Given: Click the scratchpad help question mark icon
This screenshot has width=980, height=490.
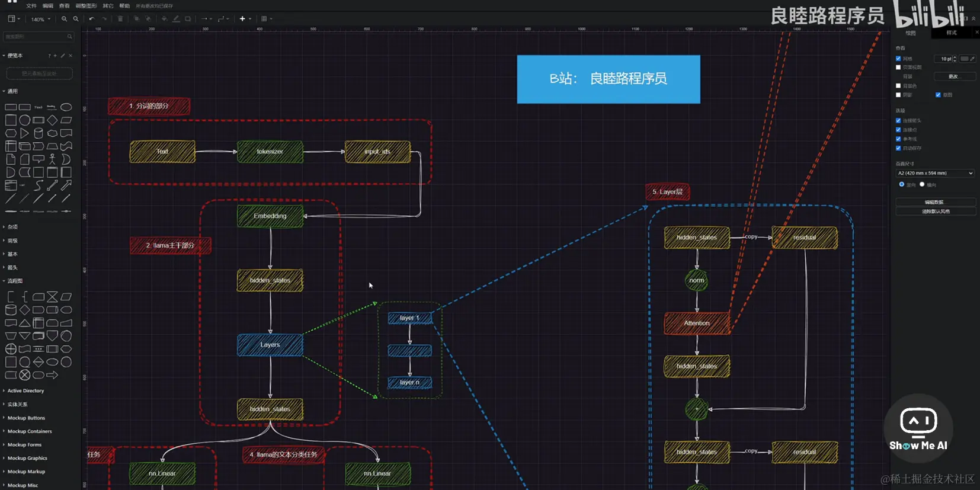Looking at the screenshot, I should pyautogui.click(x=49, y=56).
